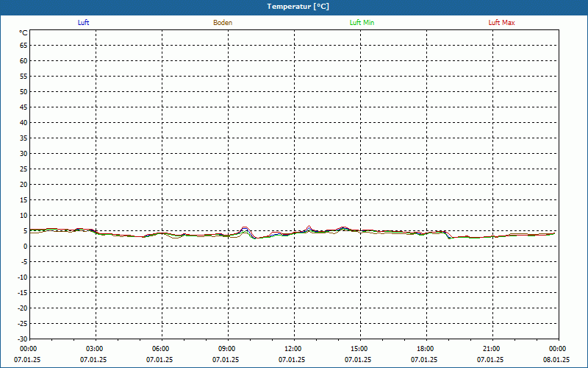This screenshot has width=588, height=368.
Task: Click the 60 value on the temperature axis
Action: point(24,61)
